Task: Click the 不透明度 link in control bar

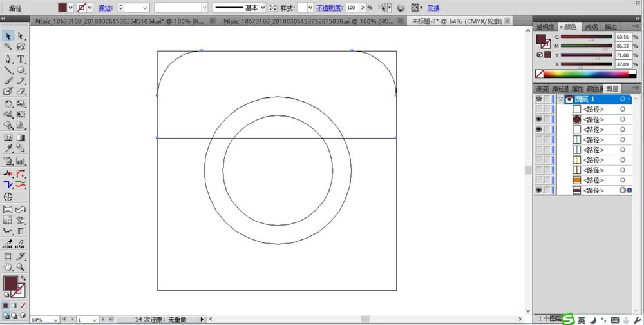Action: tap(330, 8)
